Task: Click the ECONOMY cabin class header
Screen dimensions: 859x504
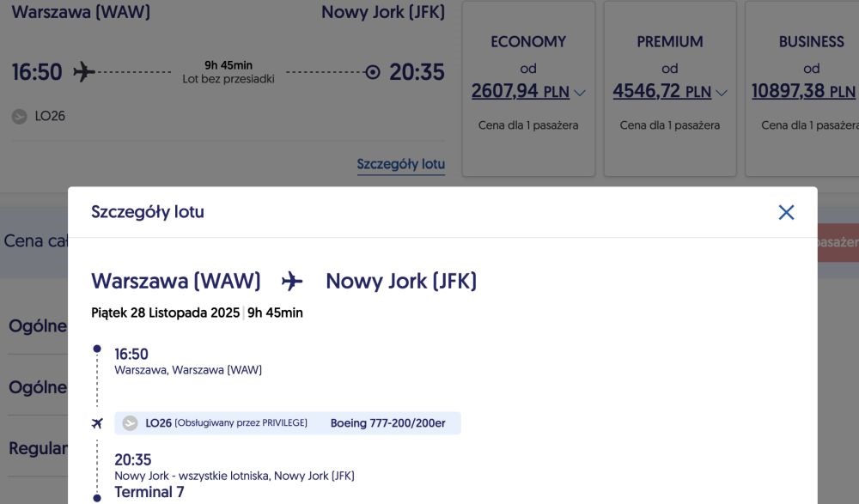Action: 528,41
